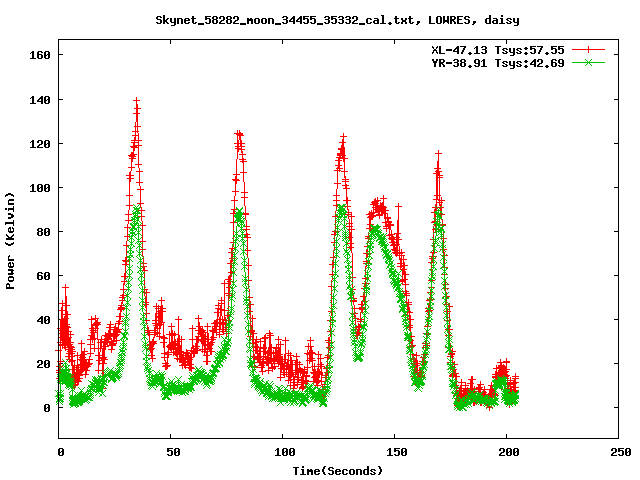Viewport: 640px width, 480px height.
Task: Click x-axis tick label '250'
Action: pyautogui.click(x=621, y=452)
